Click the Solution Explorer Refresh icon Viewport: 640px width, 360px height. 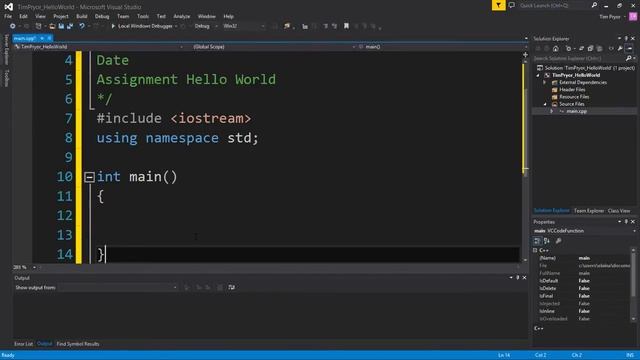click(582, 49)
